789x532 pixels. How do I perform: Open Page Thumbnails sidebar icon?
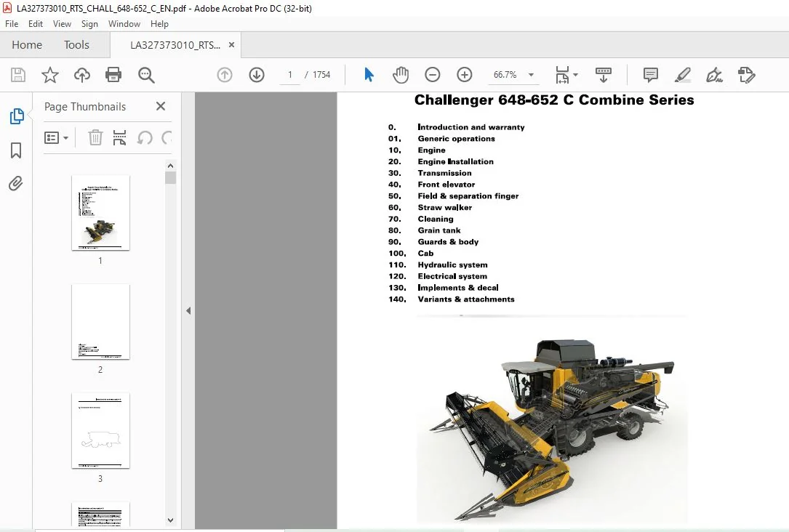[16, 116]
